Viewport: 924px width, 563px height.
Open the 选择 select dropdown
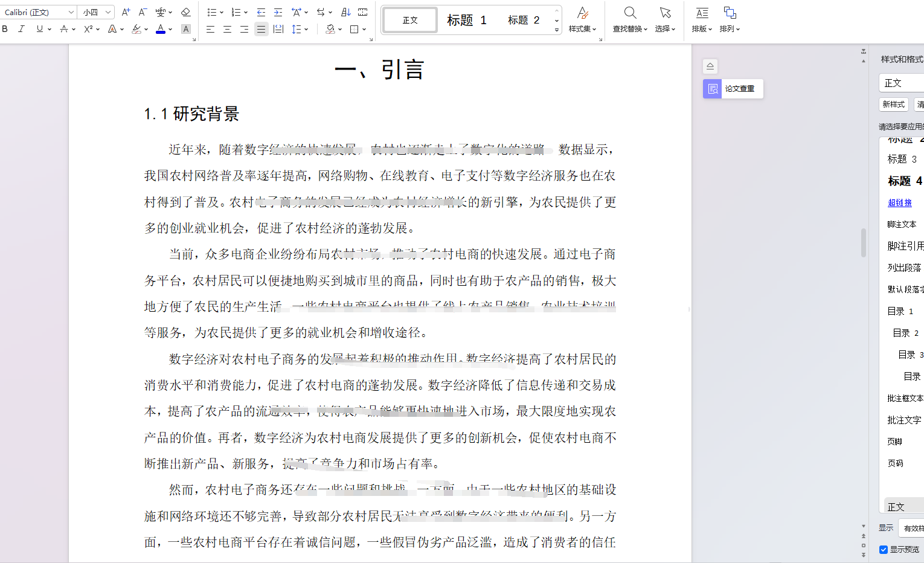click(x=665, y=20)
